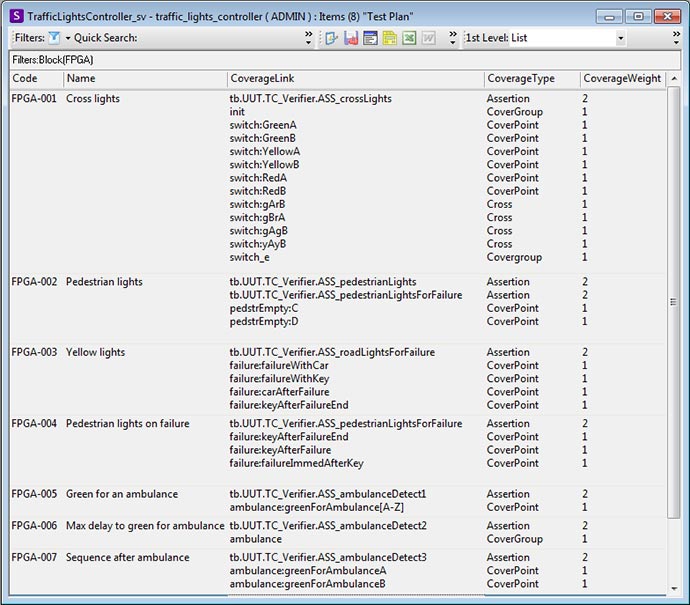Click 'Cross' type of switch:gBrA row
The height and width of the screenshot is (605, 690).
click(499, 217)
